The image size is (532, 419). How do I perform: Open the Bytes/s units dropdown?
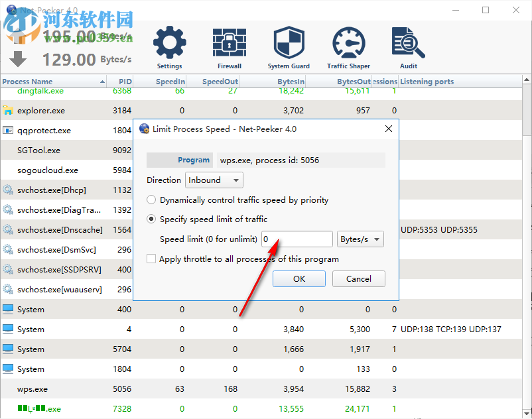(x=360, y=239)
